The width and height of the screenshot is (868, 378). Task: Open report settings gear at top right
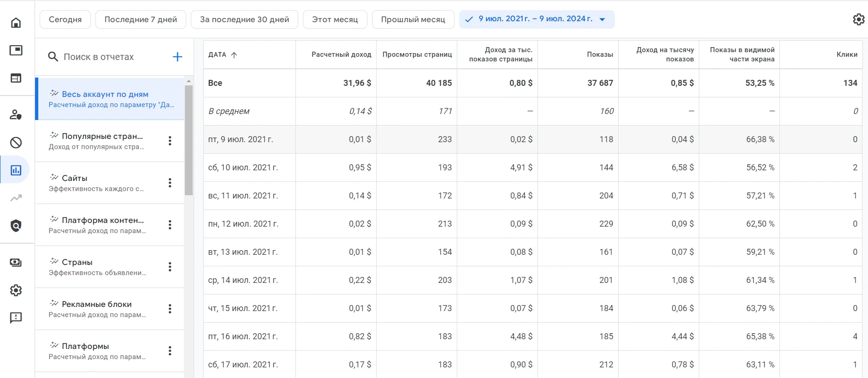click(858, 19)
